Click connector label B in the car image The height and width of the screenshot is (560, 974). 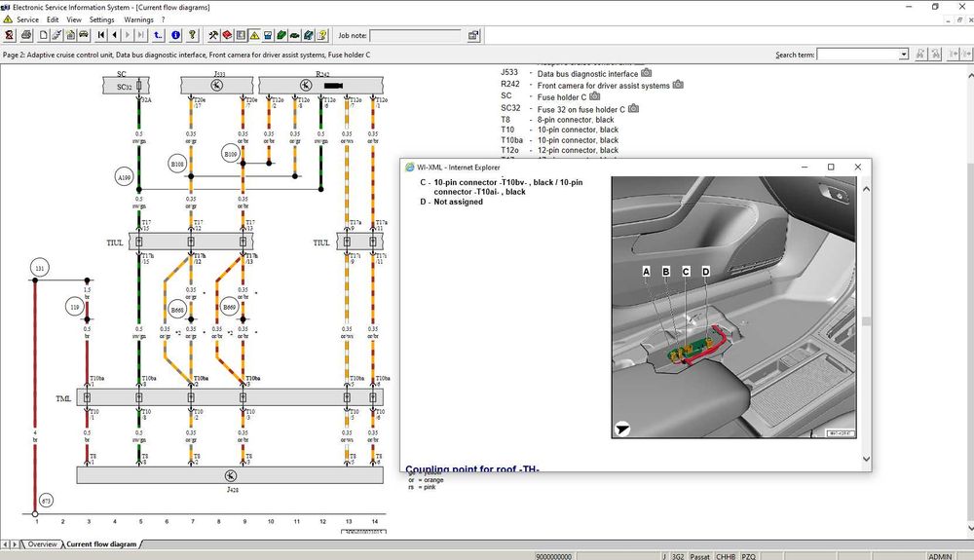pyautogui.click(x=666, y=272)
